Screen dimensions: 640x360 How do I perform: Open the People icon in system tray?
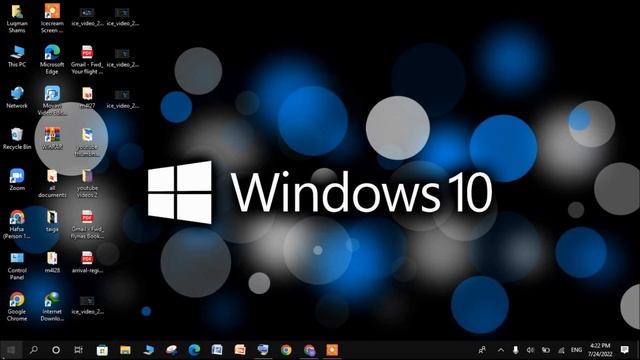click(x=482, y=350)
